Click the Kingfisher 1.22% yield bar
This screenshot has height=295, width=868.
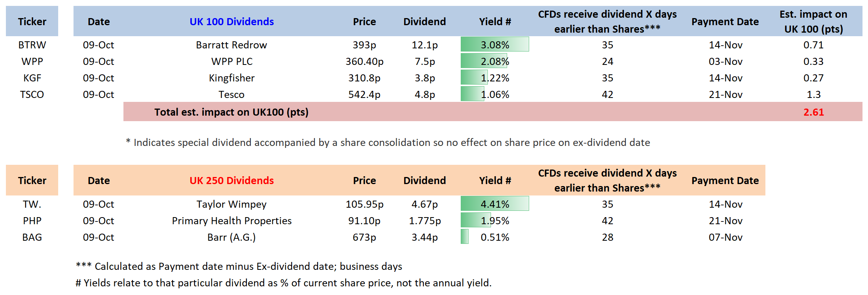tap(495, 78)
